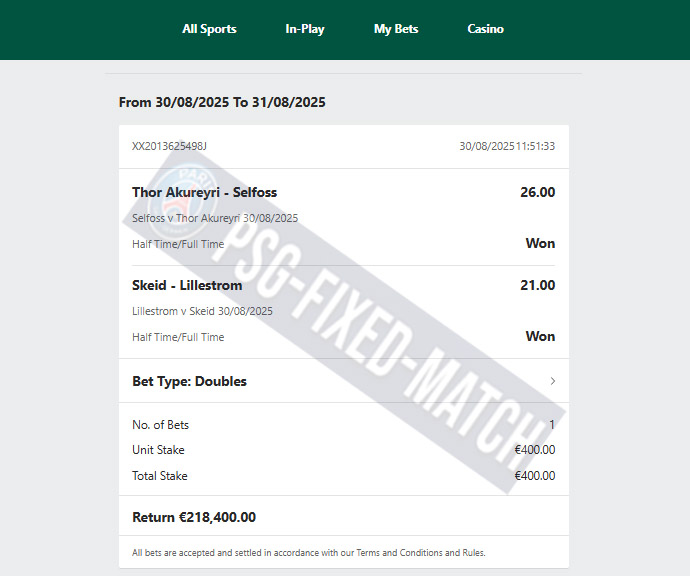Click the bet timestamp 30/08/2025 11:51:33
Viewport: 690px width, 576px height.
(507, 146)
